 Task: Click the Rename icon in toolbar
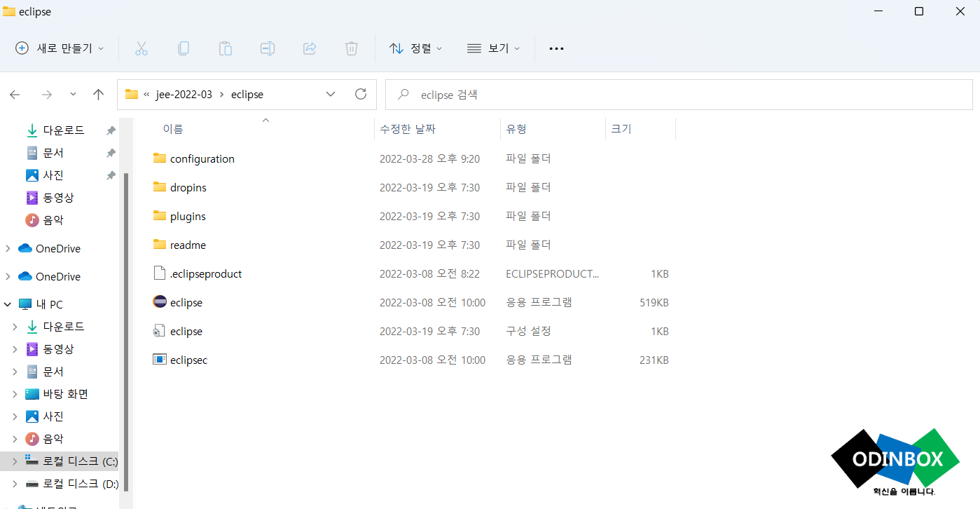pyautogui.click(x=268, y=48)
